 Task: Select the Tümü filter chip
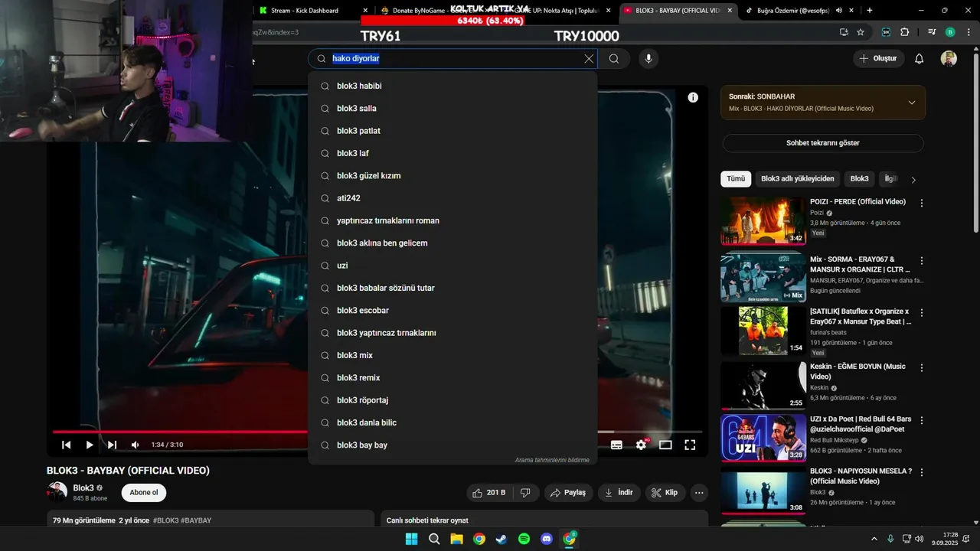click(736, 179)
